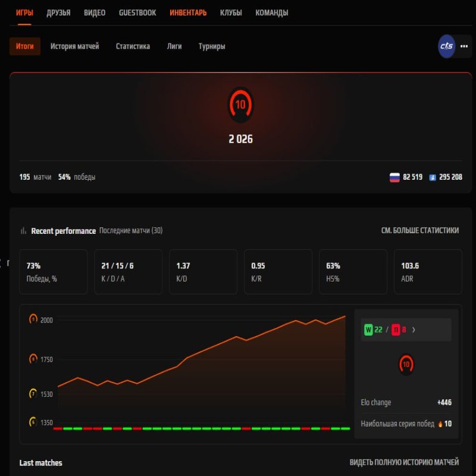The image size is (476, 476).
Task: Click the red П losses badge
Action: [395, 329]
